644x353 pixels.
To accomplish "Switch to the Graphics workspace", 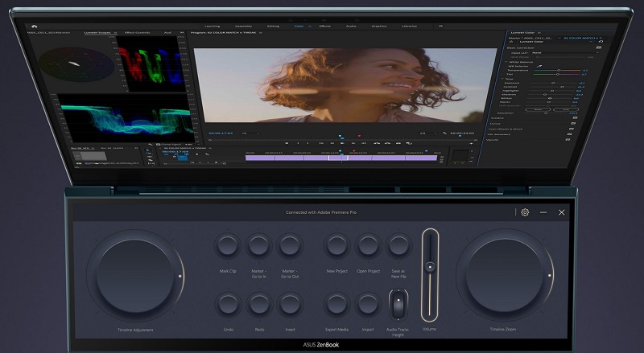I will click(378, 27).
